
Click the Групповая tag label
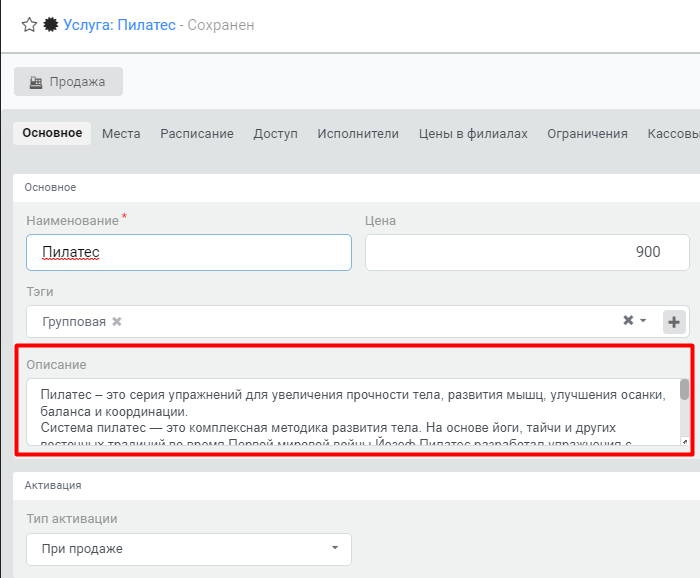74,322
